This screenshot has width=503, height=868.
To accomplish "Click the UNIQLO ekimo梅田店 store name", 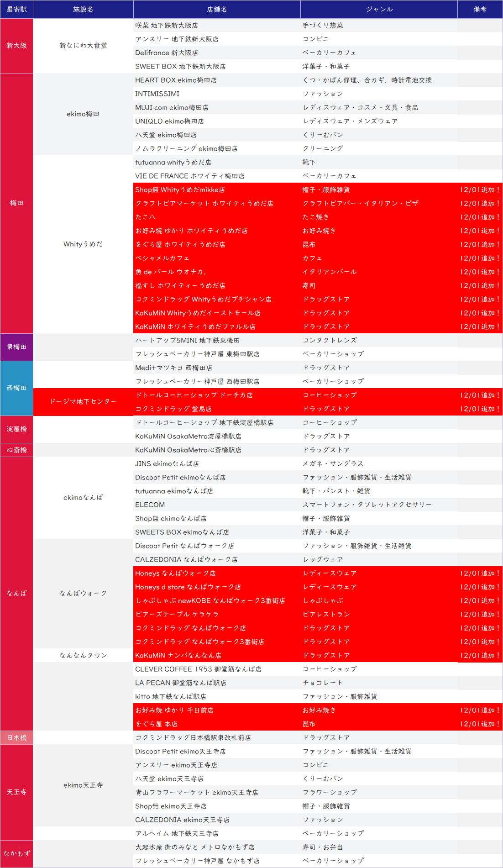I will 169,121.
